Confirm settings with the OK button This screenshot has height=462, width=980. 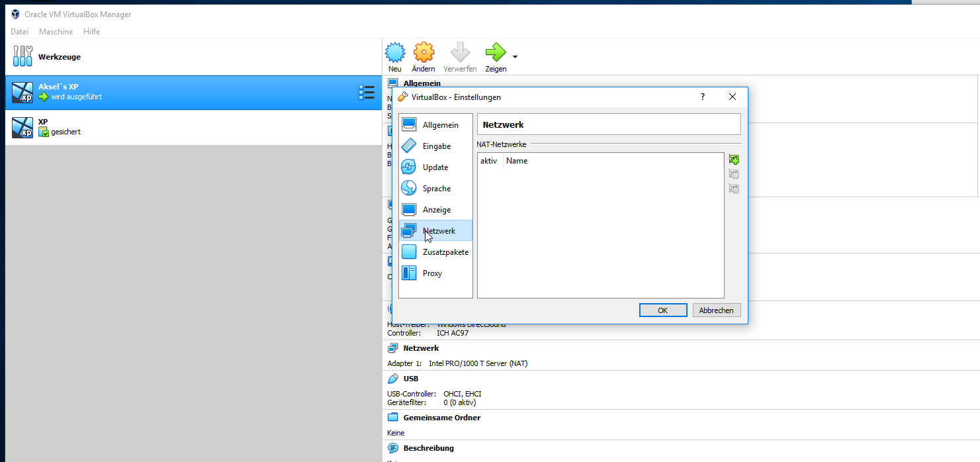pyautogui.click(x=663, y=310)
